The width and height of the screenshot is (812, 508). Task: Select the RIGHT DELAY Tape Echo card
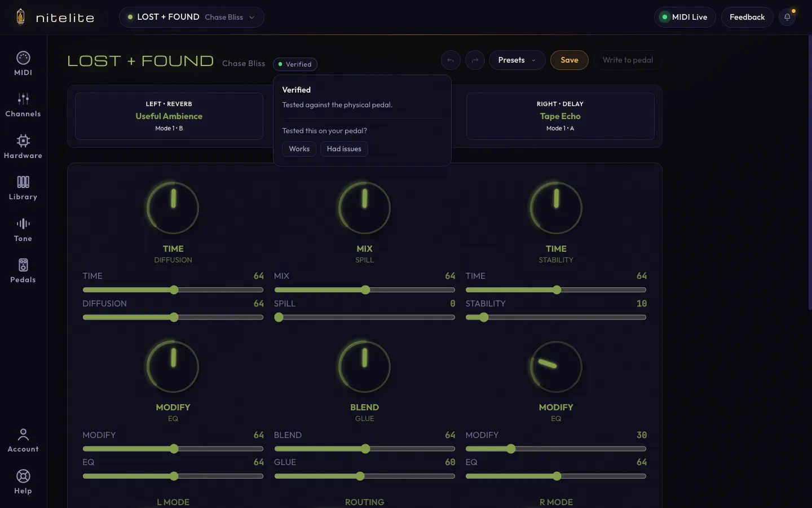(560, 116)
